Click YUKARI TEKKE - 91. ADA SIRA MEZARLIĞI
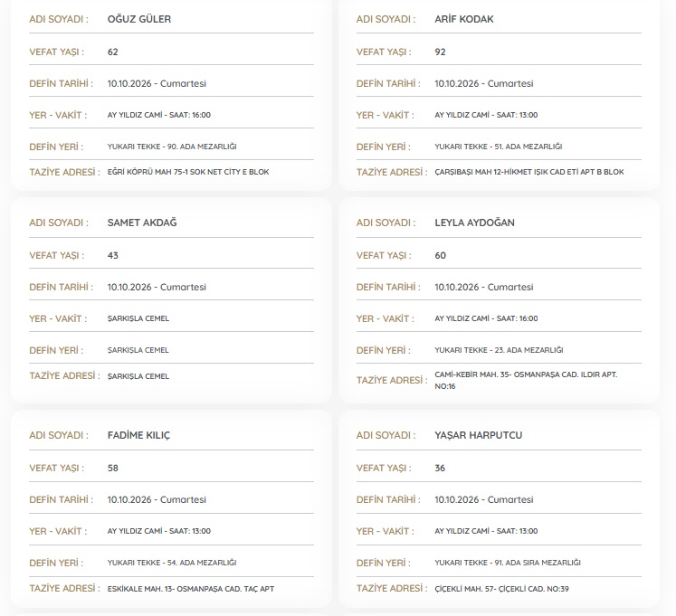The image size is (676, 616). click(508, 563)
